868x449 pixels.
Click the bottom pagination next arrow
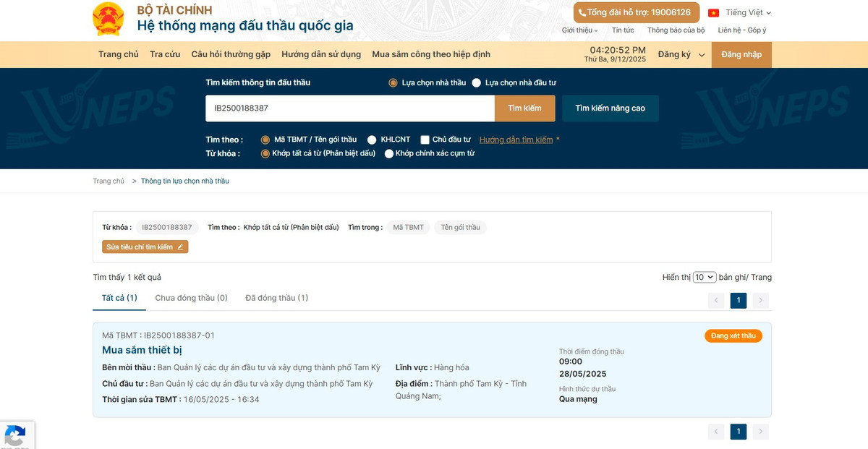pos(760,432)
